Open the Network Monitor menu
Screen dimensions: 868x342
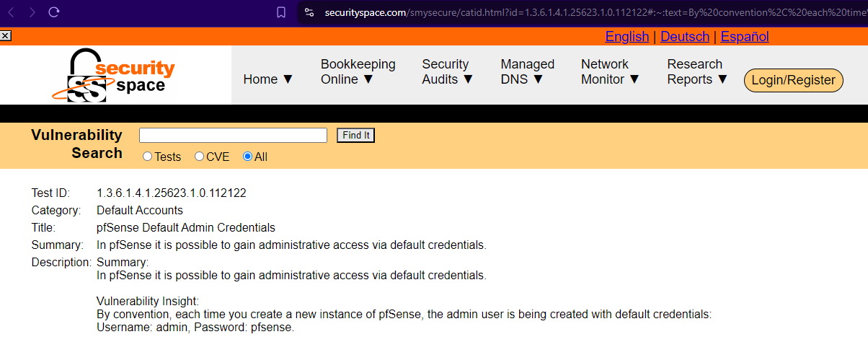[x=610, y=72]
